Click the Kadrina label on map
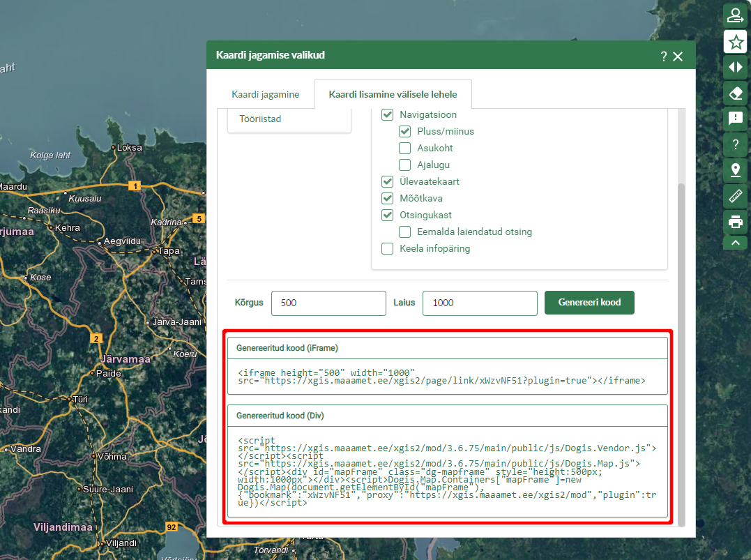Screen dimensions: 751x560 pos(166,222)
